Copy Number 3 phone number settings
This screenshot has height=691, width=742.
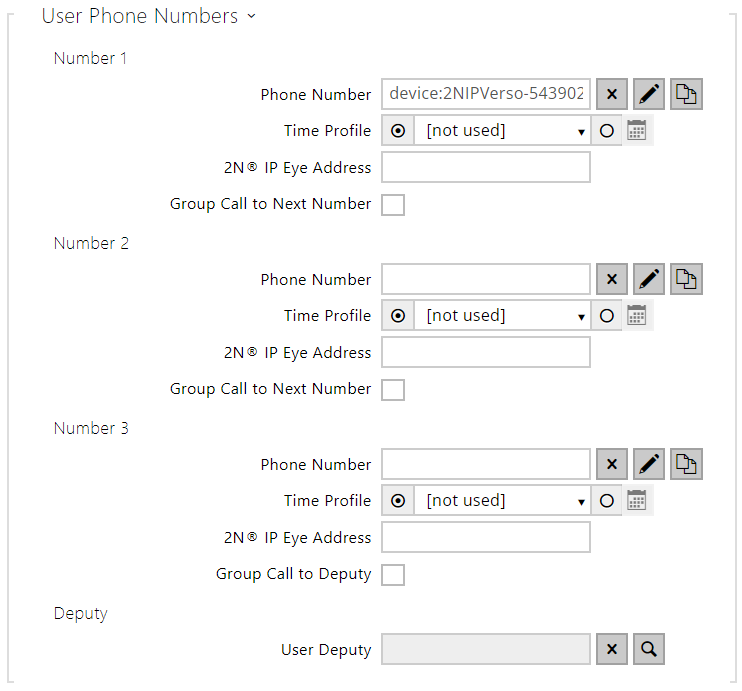point(686,464)
